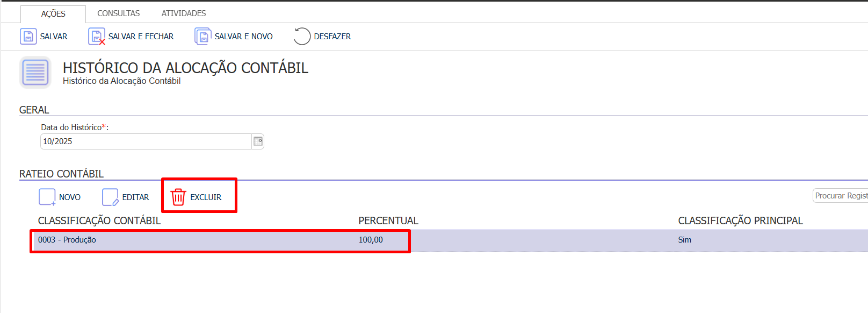
Task: Click the Salvar e Novo icon
Action: coord(202,37)
